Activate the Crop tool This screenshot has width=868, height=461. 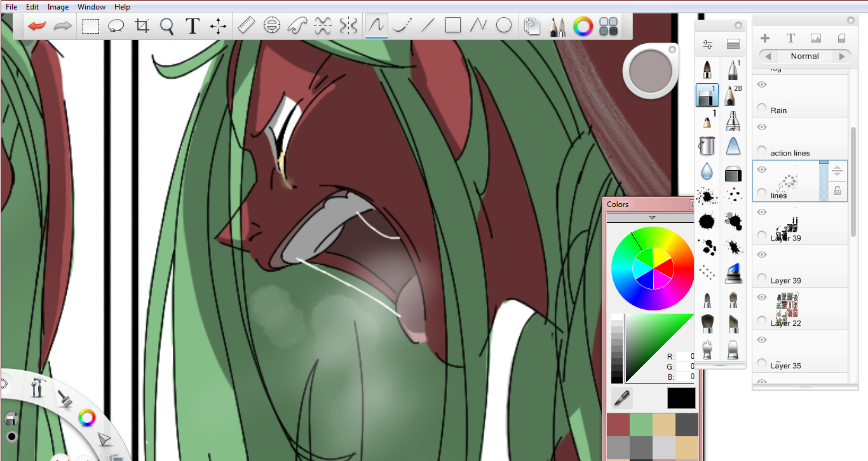[142, 26]
